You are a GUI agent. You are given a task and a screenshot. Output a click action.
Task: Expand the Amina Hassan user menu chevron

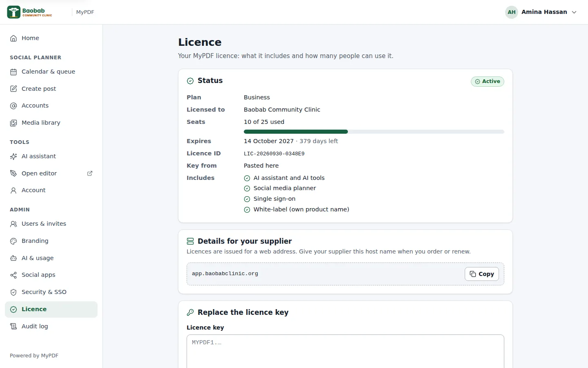[x=574, y=12]
